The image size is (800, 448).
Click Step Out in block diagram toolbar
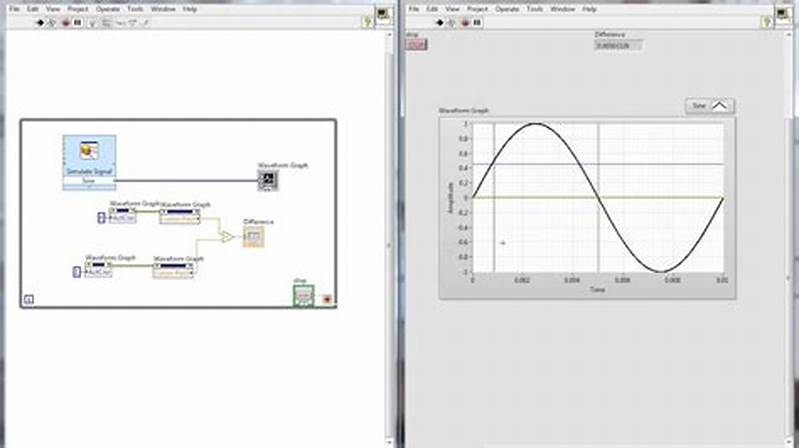[x=145, y=22]
